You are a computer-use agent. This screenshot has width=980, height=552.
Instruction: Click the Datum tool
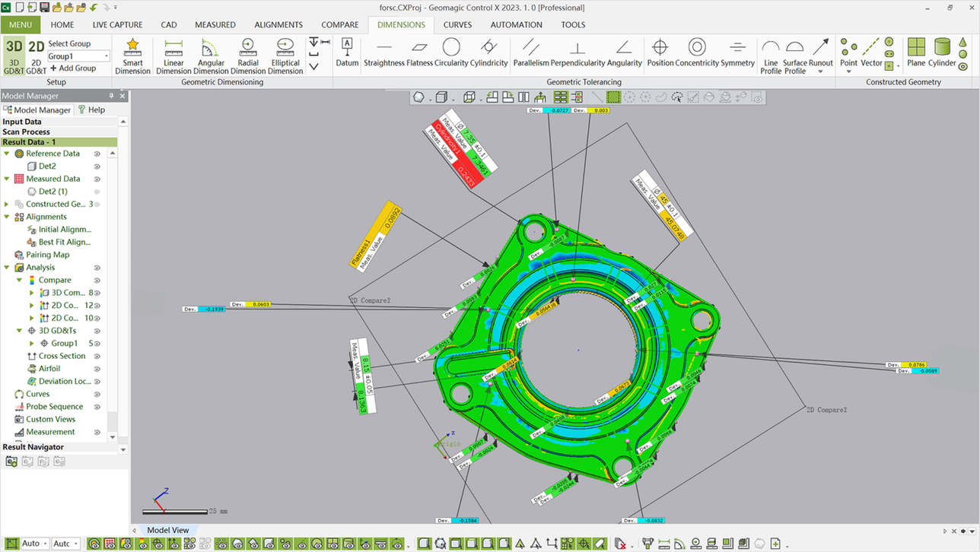(347, 52)
